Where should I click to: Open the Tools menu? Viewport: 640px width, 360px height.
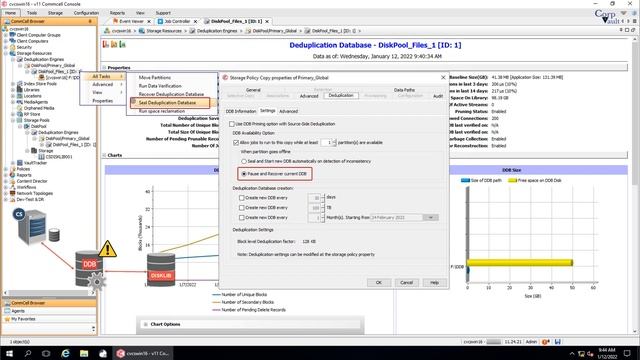point(32,13)
